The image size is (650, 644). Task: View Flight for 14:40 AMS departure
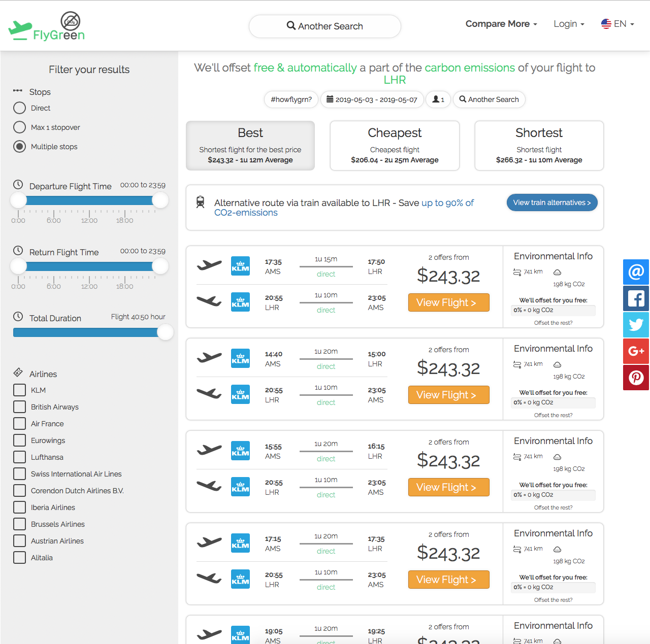449,395
